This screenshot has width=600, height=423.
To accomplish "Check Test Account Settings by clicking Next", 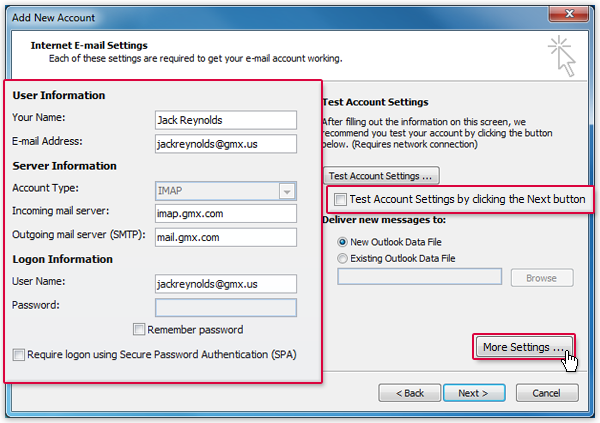I will 341,199.
